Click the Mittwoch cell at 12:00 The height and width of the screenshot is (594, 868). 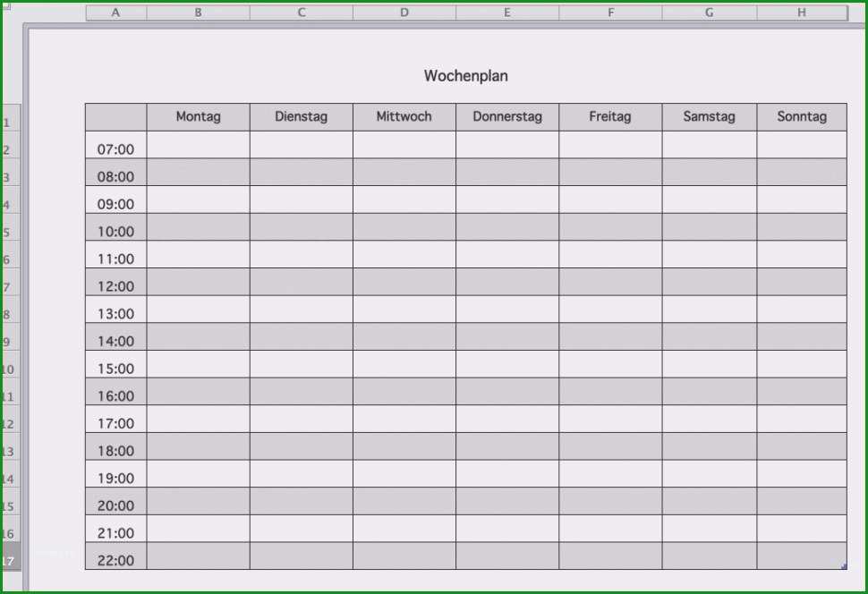[404, 282]
